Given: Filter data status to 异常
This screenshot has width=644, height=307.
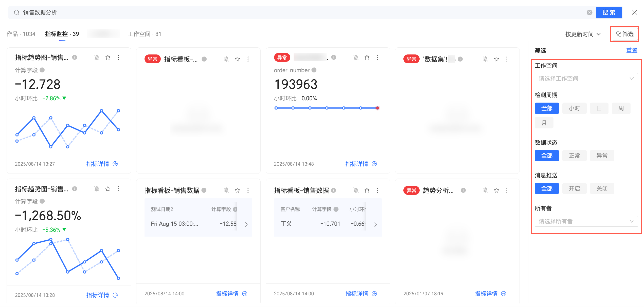Looking at the screenshot, I should tap(602, 156).
